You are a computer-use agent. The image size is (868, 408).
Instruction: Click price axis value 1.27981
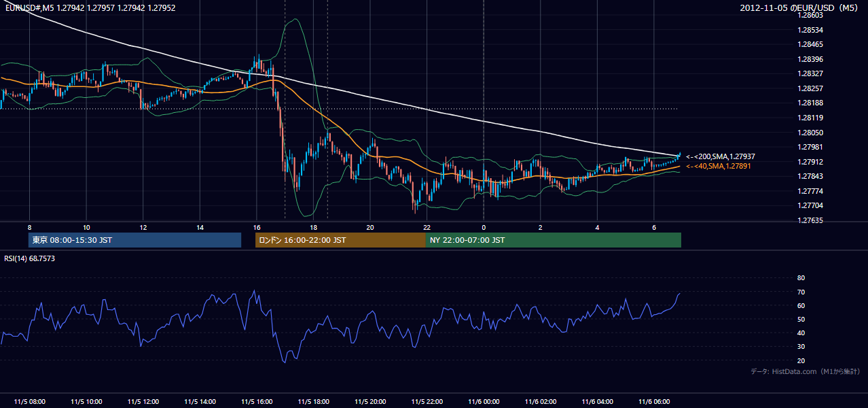pos(810,147)
